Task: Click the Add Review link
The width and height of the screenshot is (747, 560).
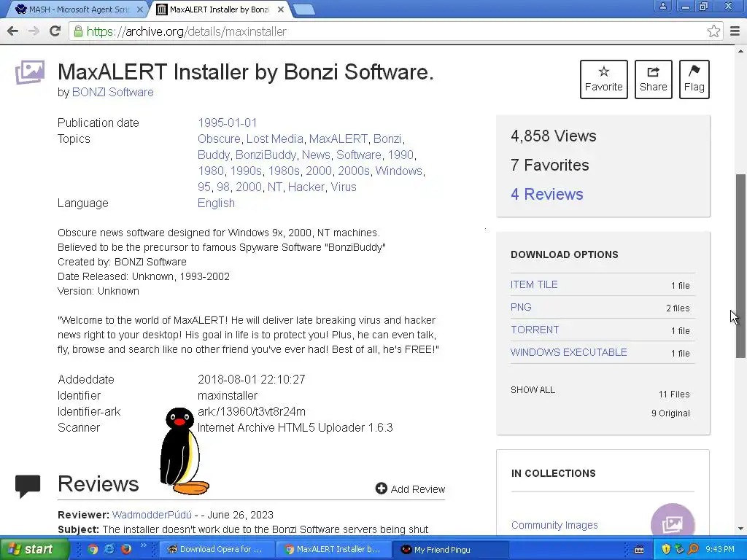Action: tap(410, 489)
